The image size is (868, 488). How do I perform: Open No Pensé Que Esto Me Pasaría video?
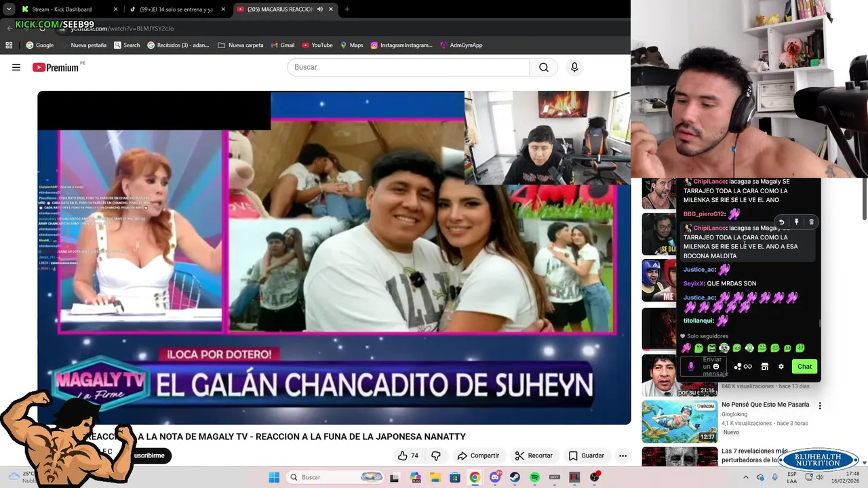pyautogui.click(x=765, y=405)
